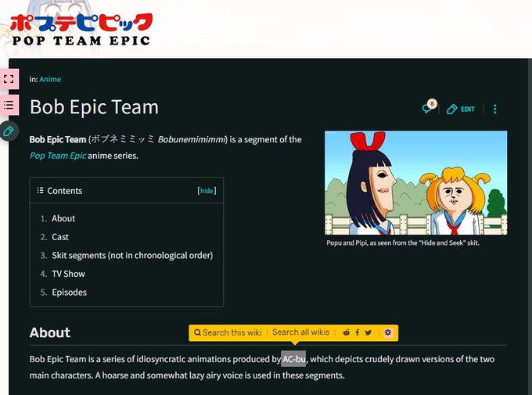The width and height of the screenshot is (532, 395).
Task: Follow the Pop Team Epic italic link
Action: pos(58,156)
